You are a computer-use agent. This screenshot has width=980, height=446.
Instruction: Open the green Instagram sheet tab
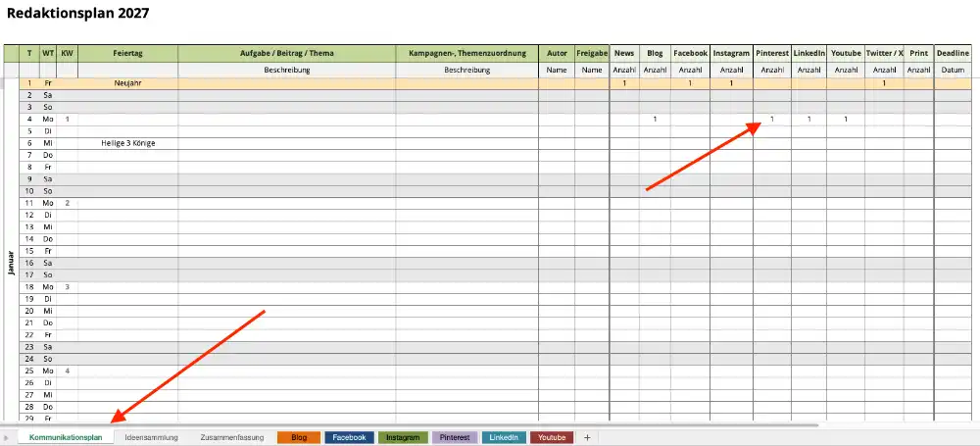pyautogui.click(x=403, y=437)
